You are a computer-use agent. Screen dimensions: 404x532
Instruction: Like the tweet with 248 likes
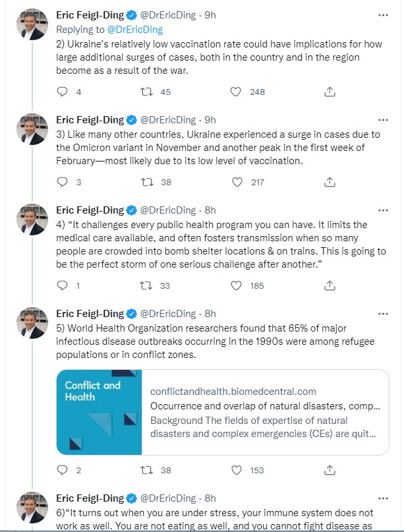click(x=235, y=92)
